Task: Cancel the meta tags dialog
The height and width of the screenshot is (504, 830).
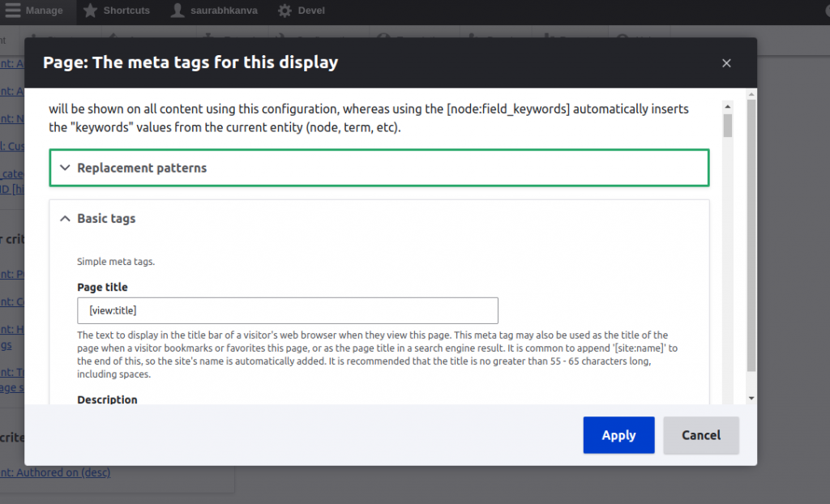Action: pos(700,435)
